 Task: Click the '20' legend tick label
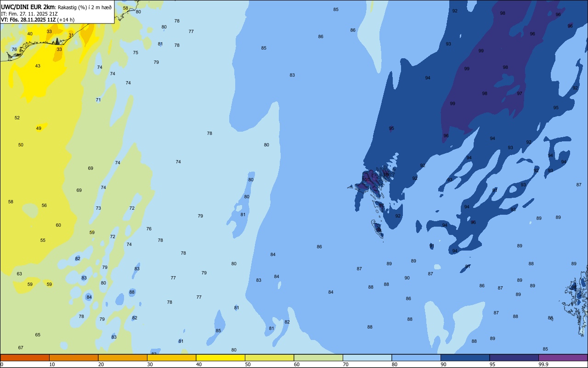point(101,364)
